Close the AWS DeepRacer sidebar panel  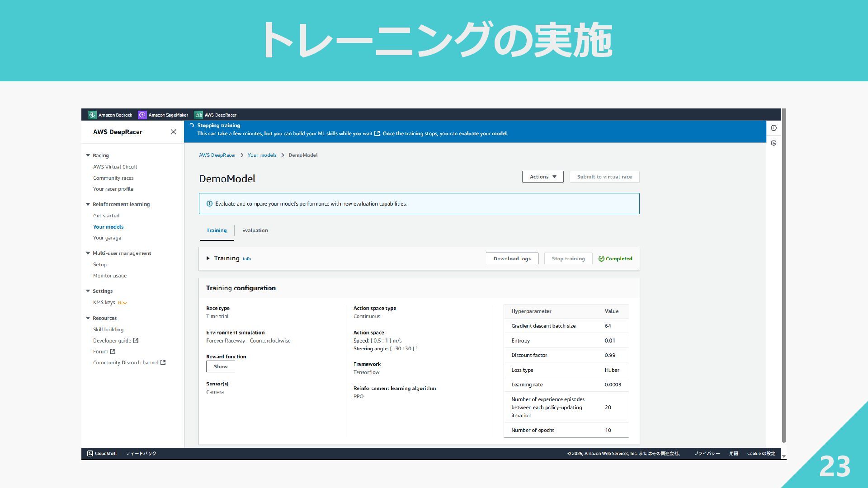(x=174, y=132)
